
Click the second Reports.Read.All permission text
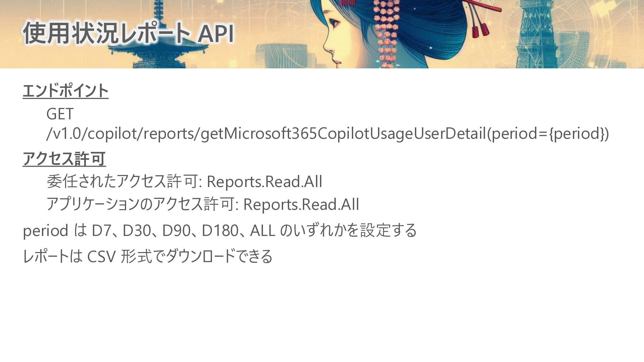301,204
